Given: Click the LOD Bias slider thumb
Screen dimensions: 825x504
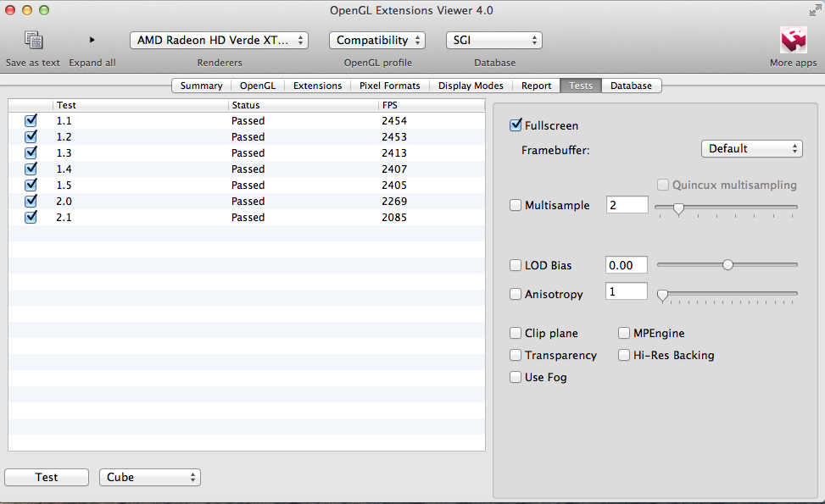Looking at the screenshot, I should [x=727, y=265].
